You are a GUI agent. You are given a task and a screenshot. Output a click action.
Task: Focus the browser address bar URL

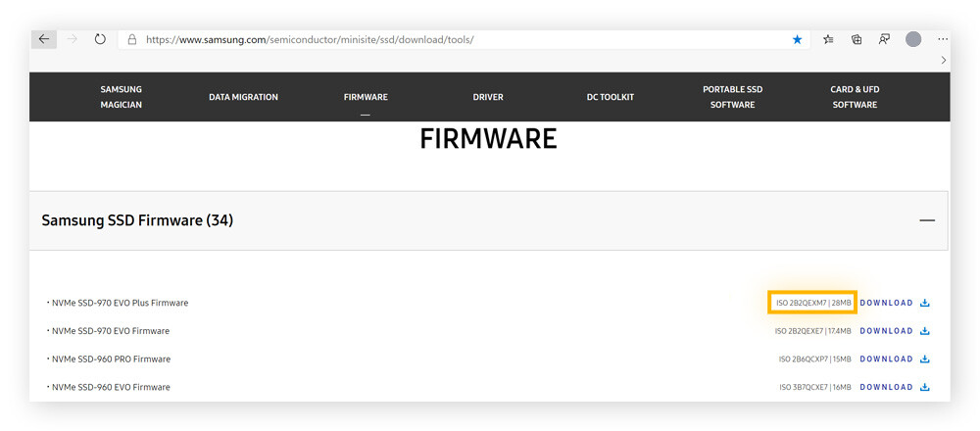click(392, 39)
